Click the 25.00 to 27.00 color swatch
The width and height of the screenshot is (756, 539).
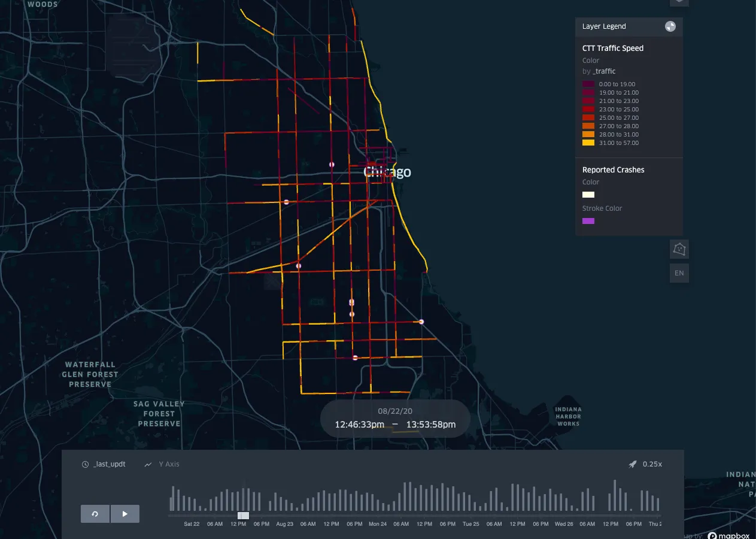588,118
